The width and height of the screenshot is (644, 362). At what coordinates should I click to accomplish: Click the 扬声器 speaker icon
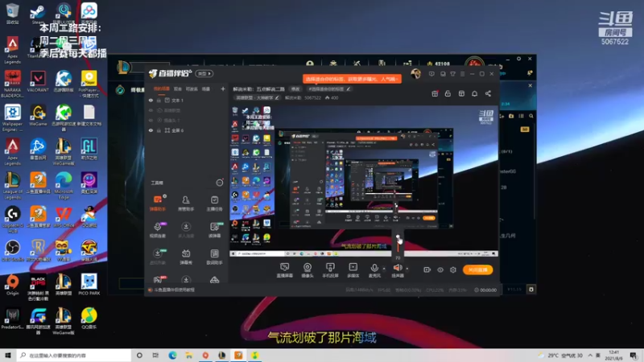[x=397, y=268]
